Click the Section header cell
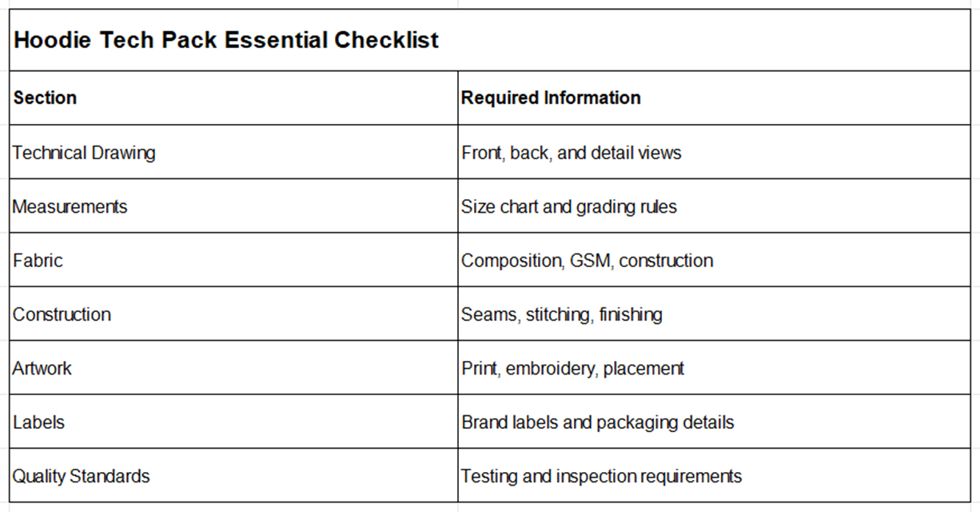This screenshot has height=512, width=980. tap(233, 98)
